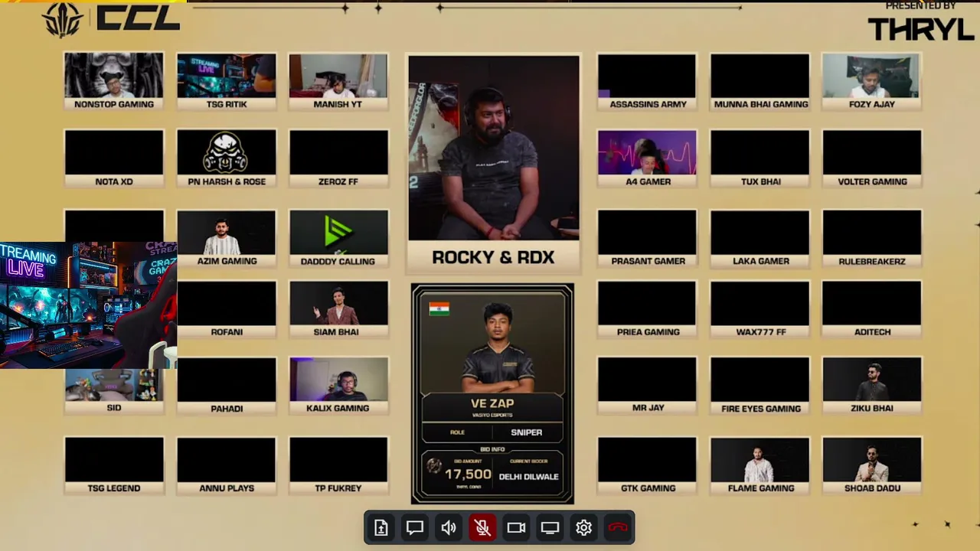Select the GTK GAMING tile

click(647, 465)
